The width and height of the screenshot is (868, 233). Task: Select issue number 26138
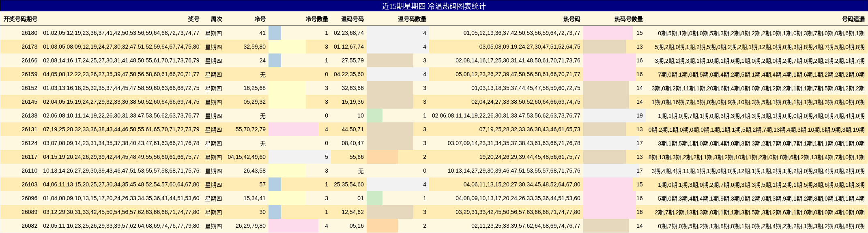click(x=29, y=115)
